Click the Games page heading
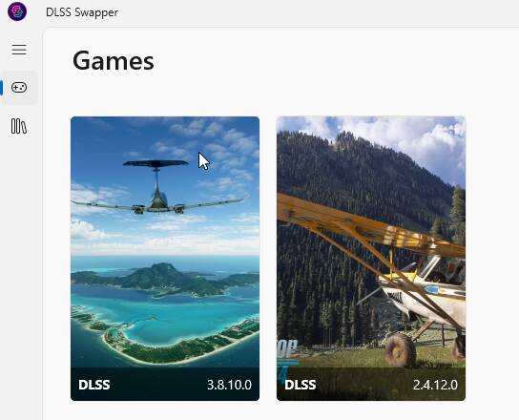 (x=114, y=61)
